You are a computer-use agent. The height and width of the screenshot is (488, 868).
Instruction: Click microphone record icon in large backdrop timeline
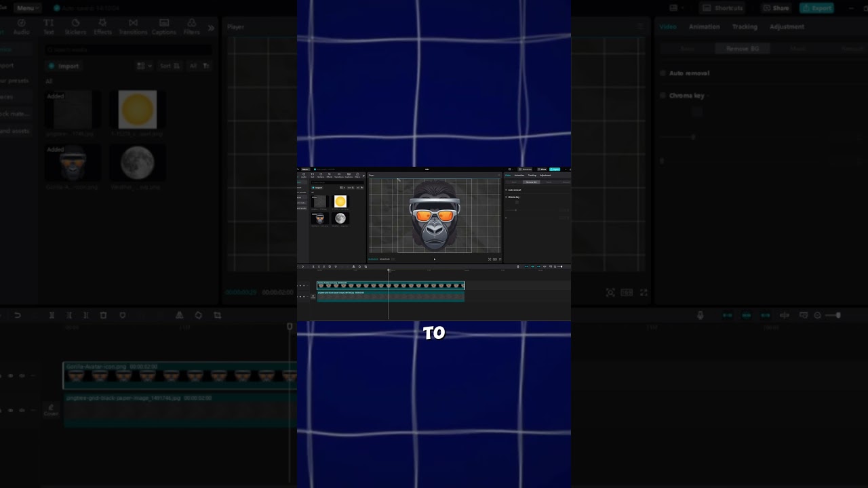701,315
